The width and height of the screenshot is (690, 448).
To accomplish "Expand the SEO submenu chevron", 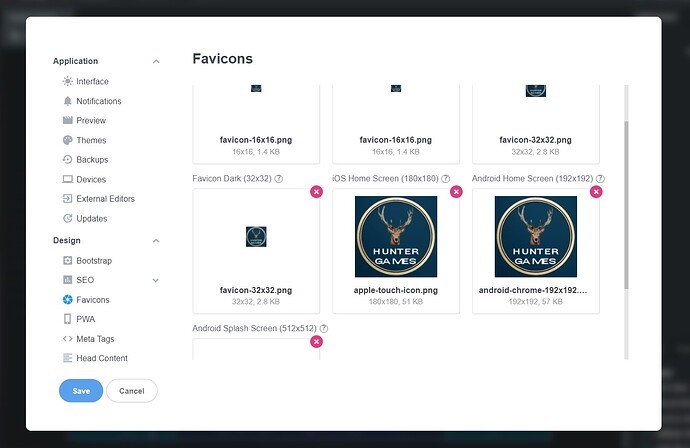I will 156,280.
